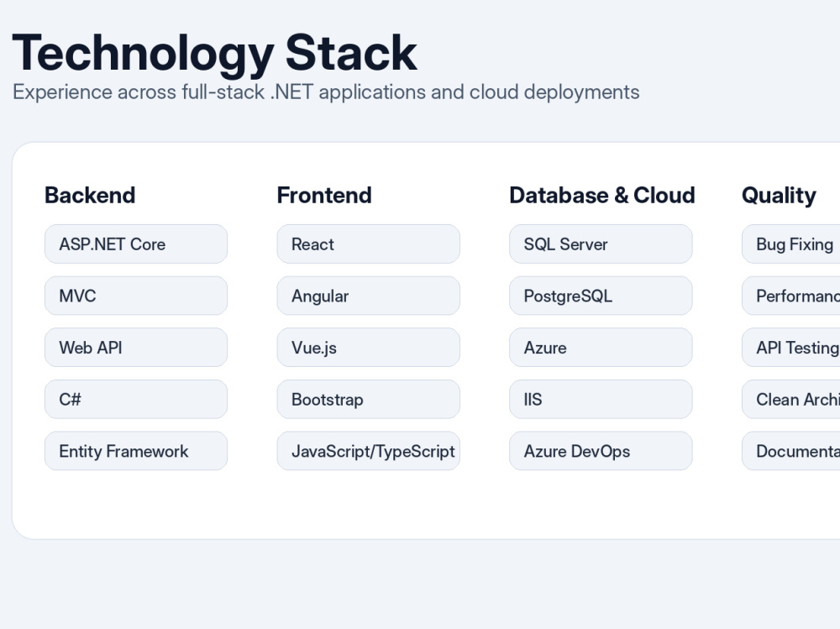Select the React skill tag
Screen dimensions: 840x629
(369, 244)
